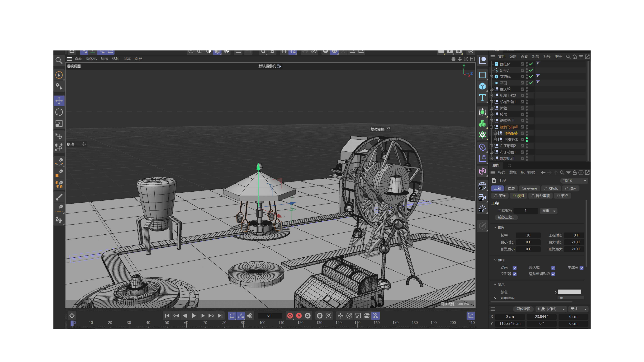Select the Rotate tool
Screen dimensions: 644x362
(59, 112)
